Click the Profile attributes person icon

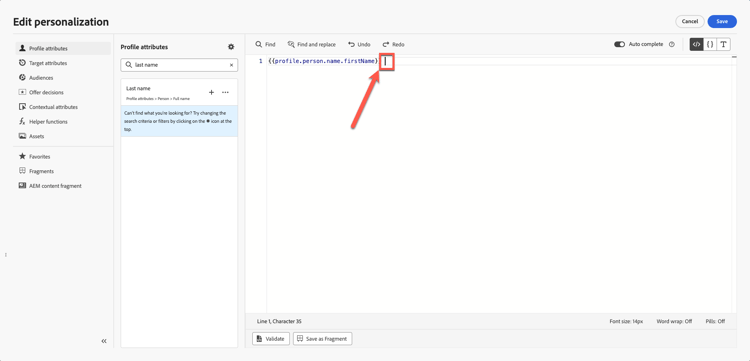[x=22, y=48]
